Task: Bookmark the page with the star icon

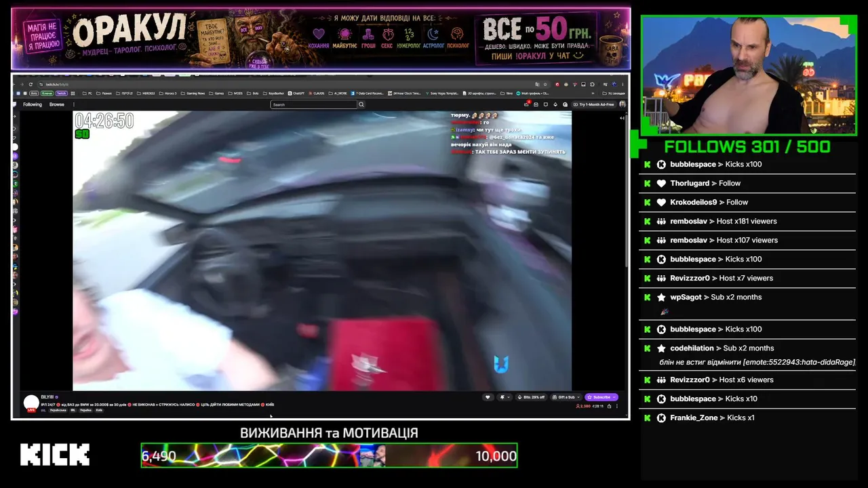Action: click(x=545, y=84)
